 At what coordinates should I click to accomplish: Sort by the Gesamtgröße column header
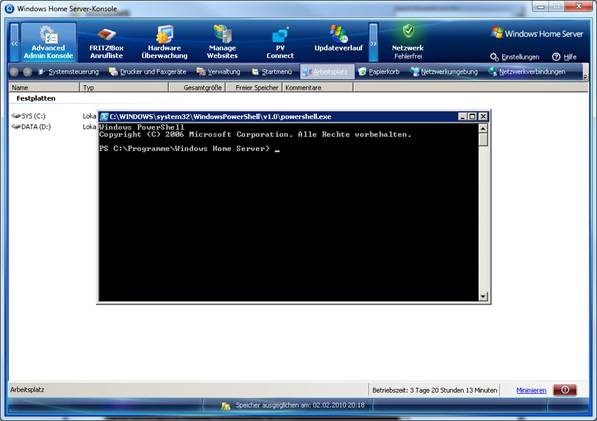coord(197,88)
